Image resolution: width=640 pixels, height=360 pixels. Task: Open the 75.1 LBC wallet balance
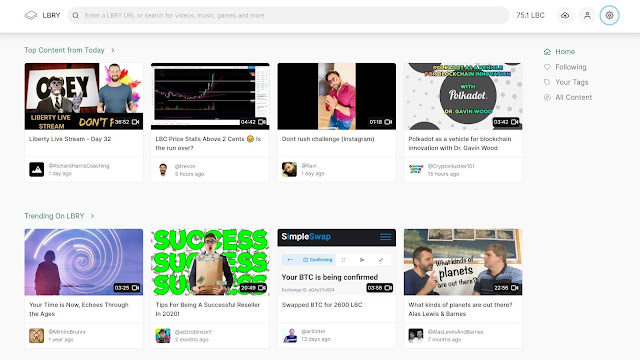[530, 16]
